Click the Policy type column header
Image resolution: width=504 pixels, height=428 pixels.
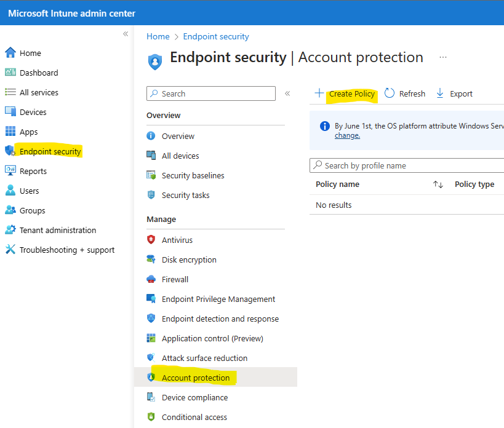click(x=474, y=184)
